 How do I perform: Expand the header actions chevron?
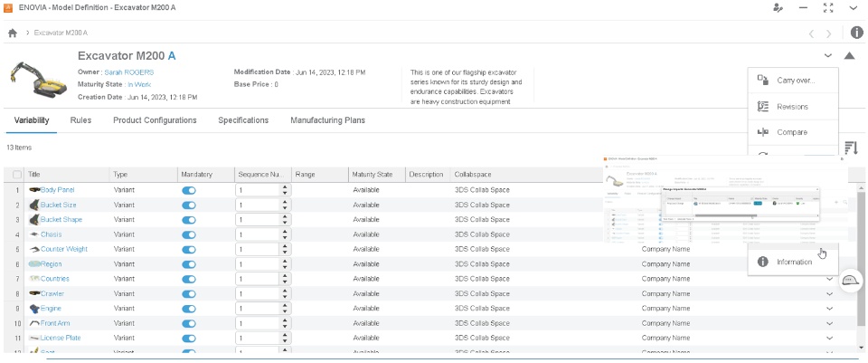(x=828, y=56)
